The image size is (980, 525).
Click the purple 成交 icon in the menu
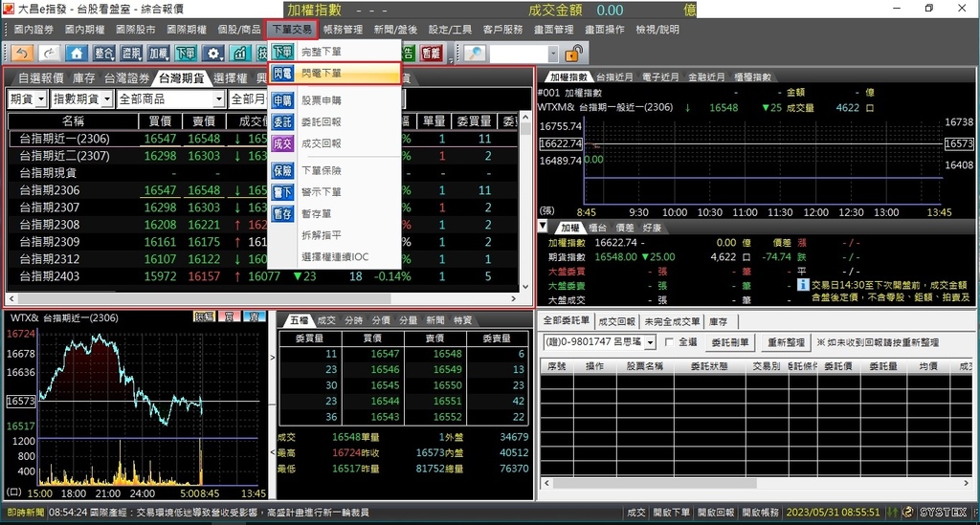(282, 143)
